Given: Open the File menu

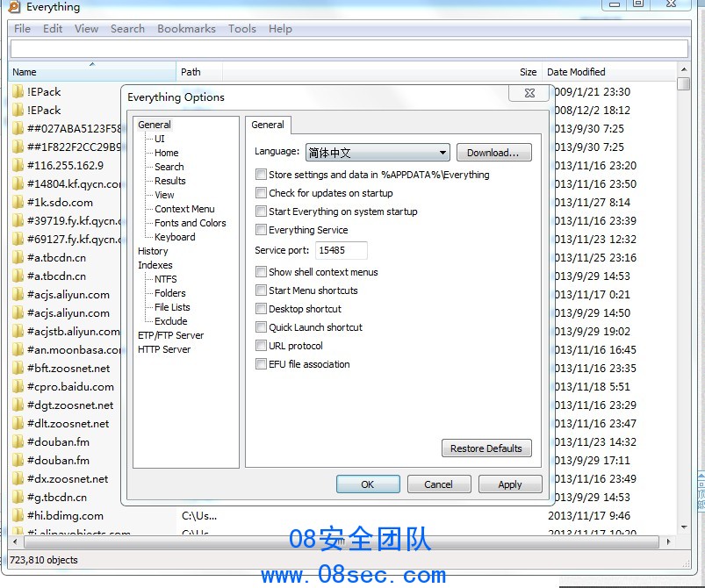Looking at the screenshot, I should 23,29.
